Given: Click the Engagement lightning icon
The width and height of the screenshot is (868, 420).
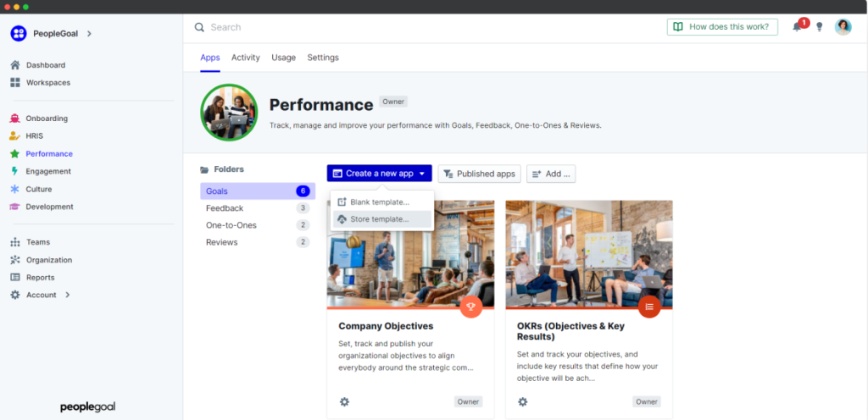Looking at the screenshot, I should pyautogui.click(x=15, y=171).
